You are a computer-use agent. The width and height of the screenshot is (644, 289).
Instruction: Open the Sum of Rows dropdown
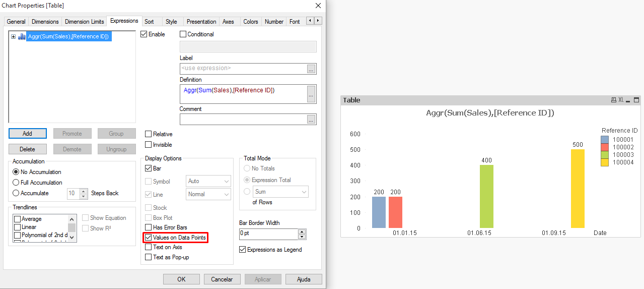coord(280,192)
